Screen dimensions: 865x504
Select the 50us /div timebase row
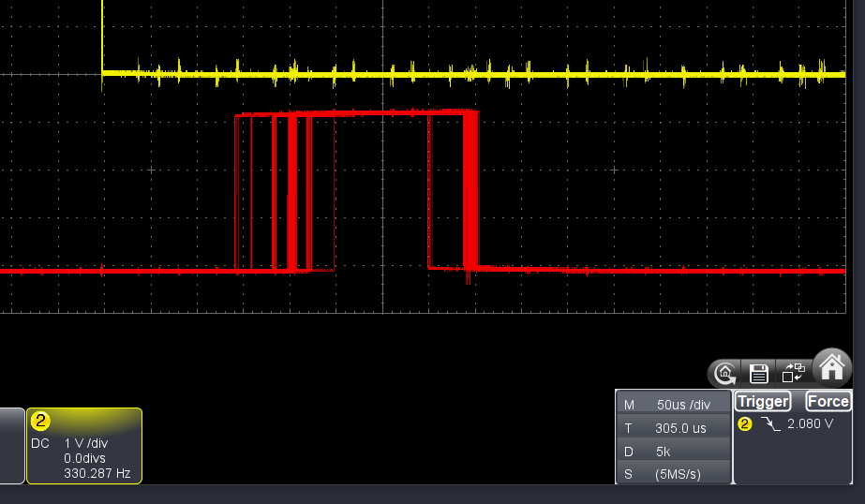tap(674, 405)
